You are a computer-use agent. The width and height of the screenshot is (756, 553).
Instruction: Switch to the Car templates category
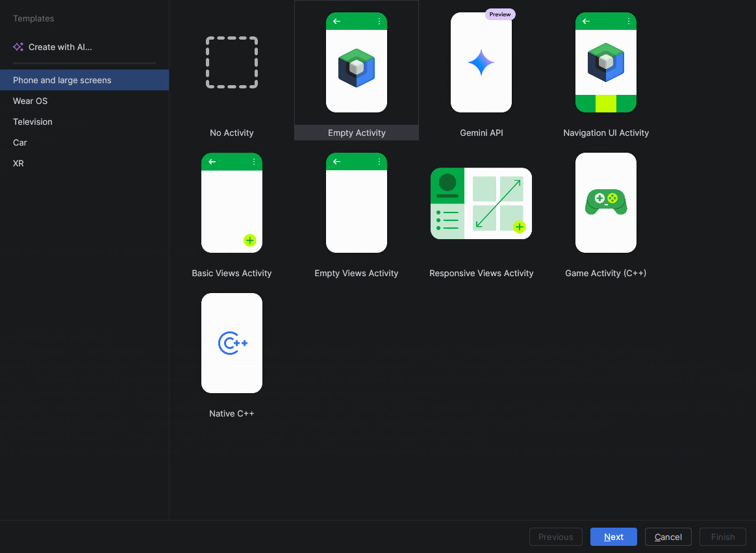84,142
